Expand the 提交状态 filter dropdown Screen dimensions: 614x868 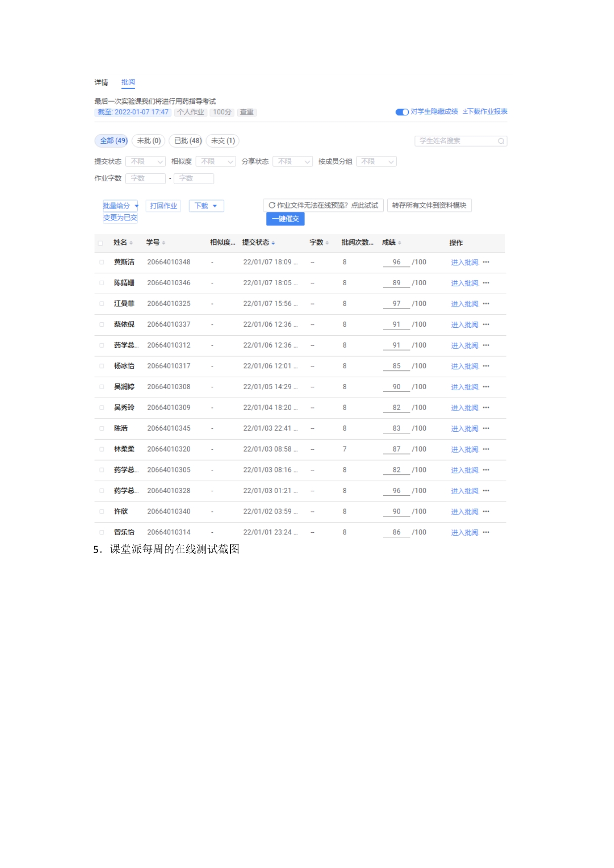pyautogui.click(x=145, y=162)
